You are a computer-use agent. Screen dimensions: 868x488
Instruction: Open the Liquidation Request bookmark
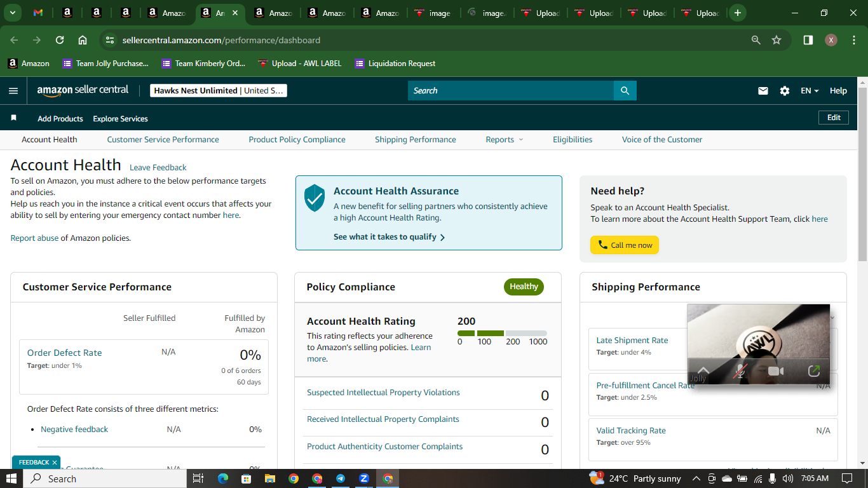(x=395, y=64)
